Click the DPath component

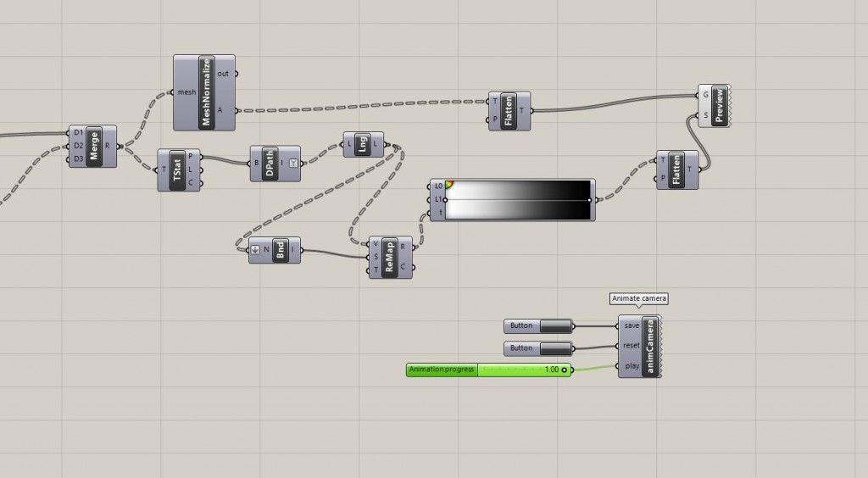(270, 163)
